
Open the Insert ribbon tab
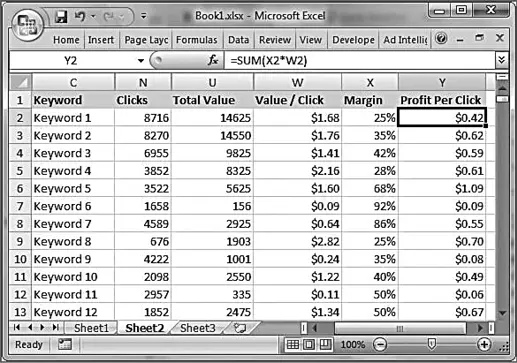101,40
